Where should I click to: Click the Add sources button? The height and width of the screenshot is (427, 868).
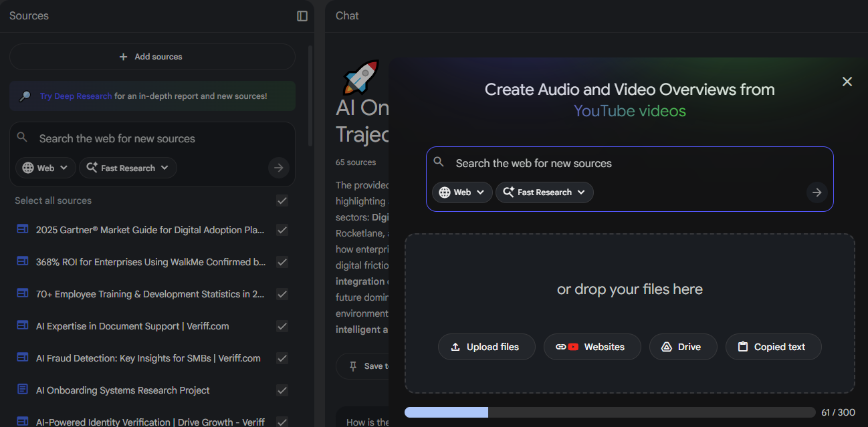[x=152, y=57]
